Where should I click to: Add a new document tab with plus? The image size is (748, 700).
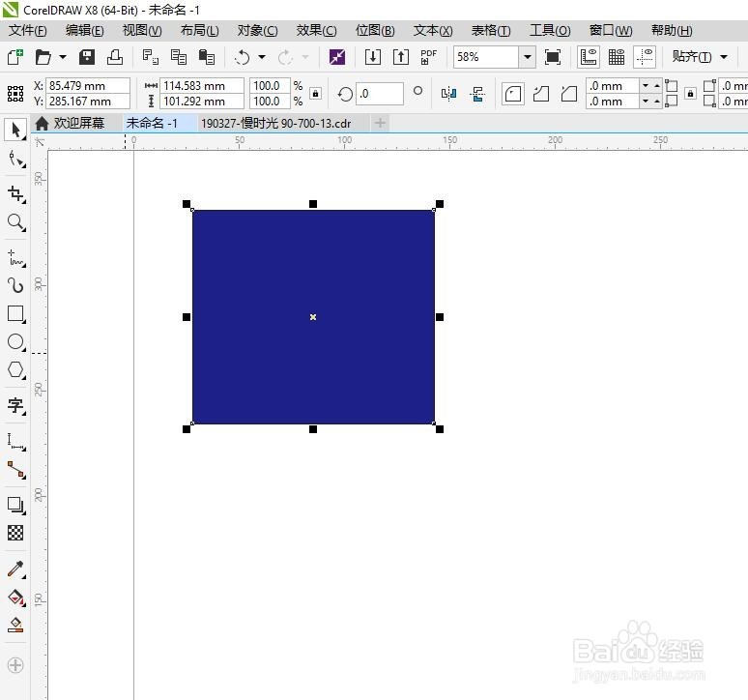click(x=380, y=123)
